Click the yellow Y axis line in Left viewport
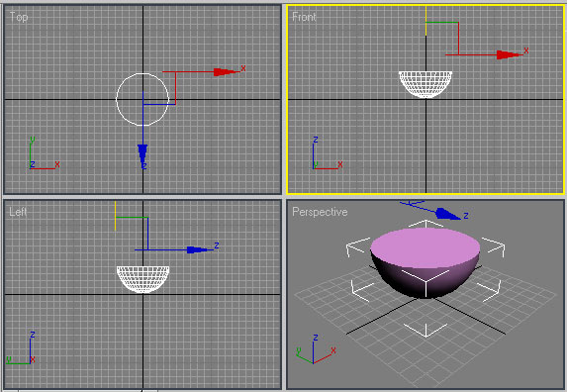This screenshot has height=392, width=567. click(116, 216)
